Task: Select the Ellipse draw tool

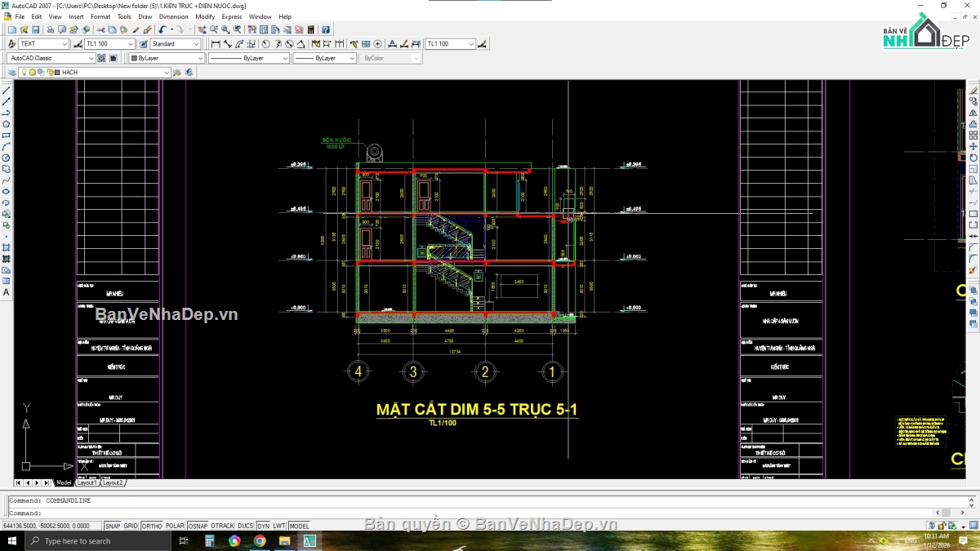Action: click(7, 191)
